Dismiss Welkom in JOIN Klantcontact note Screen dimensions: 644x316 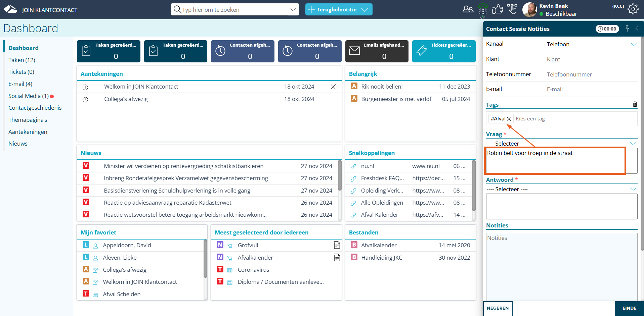tap(333, 87)
